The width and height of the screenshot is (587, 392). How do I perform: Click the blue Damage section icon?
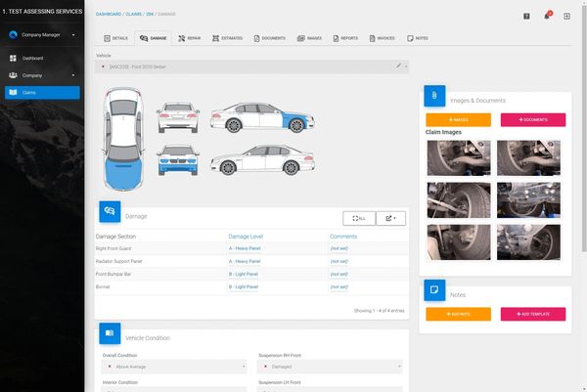(x=110, y=211)
